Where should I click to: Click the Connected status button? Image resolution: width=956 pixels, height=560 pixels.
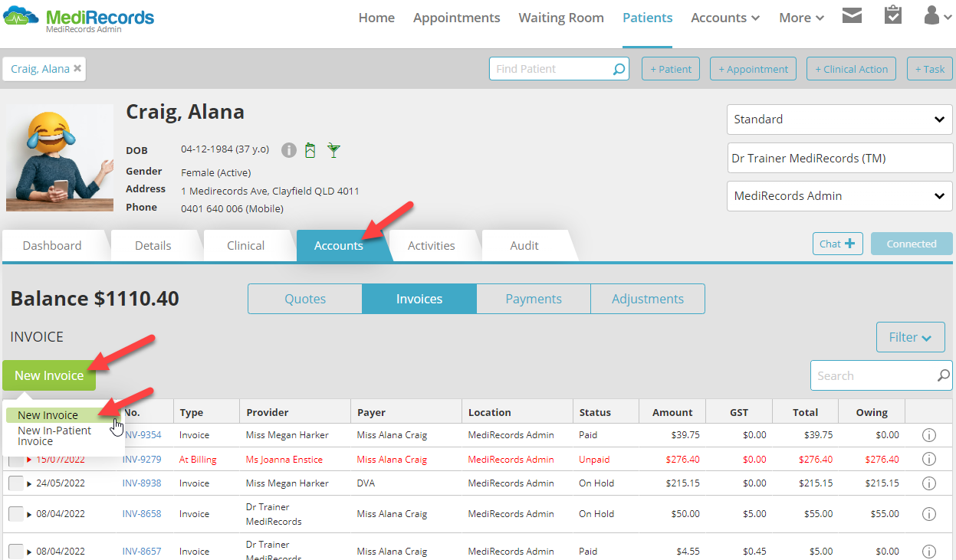tap(912, 244)
